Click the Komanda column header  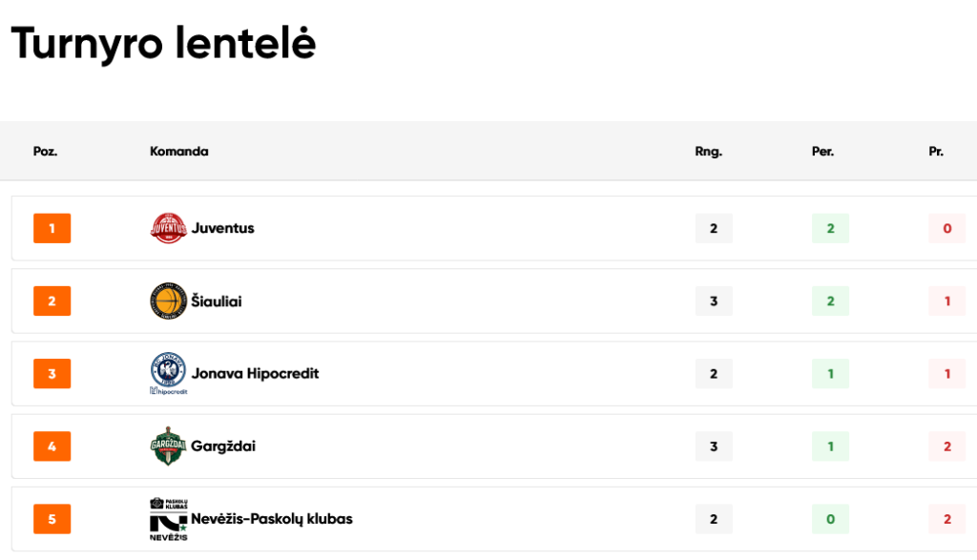point(179,152)
